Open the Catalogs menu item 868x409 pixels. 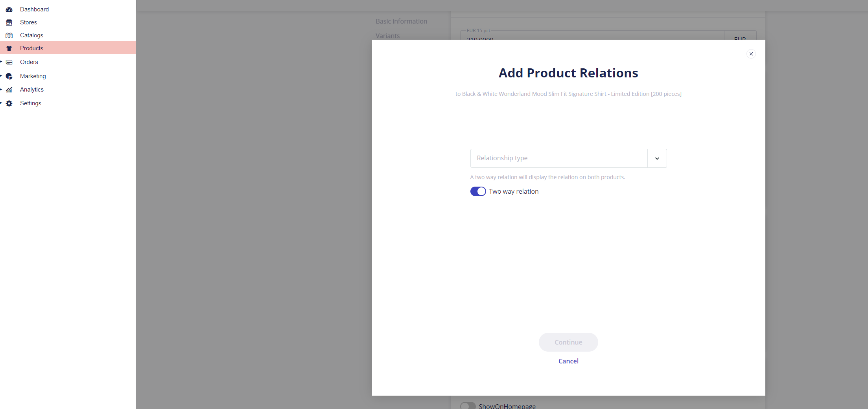pyautogui.click(x=31, y=35)
